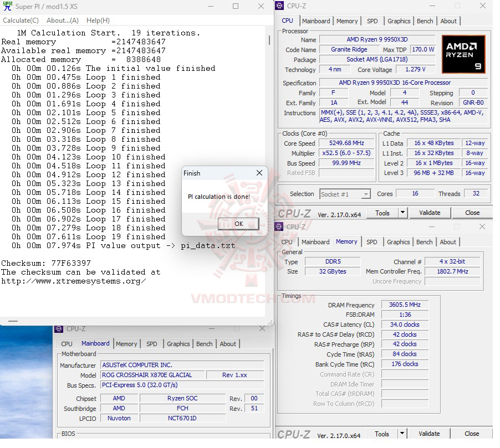Expand Tools dropdown arrow in Memory CPU-Z window
Screen dimensions: 500x448
[x=402, y=434]
